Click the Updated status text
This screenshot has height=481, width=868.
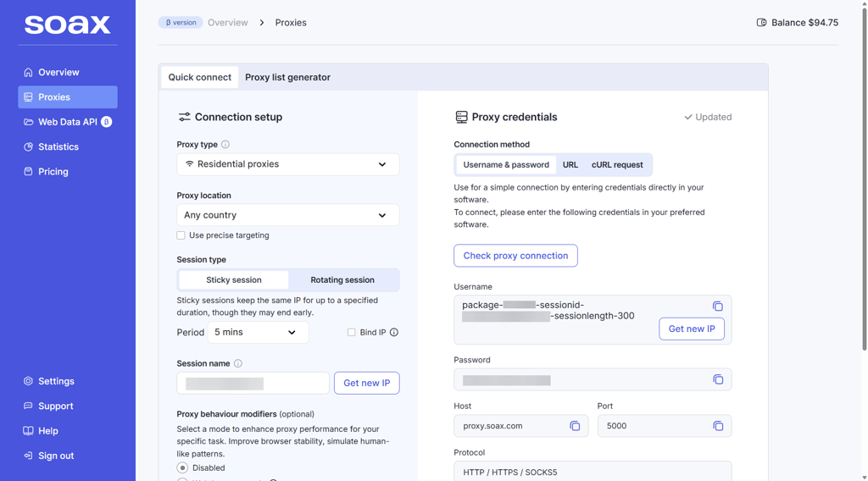[714, 117]
